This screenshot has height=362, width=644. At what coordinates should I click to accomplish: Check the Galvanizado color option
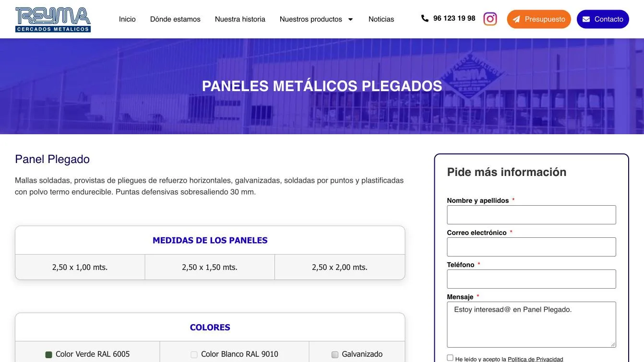coord(335,355)
